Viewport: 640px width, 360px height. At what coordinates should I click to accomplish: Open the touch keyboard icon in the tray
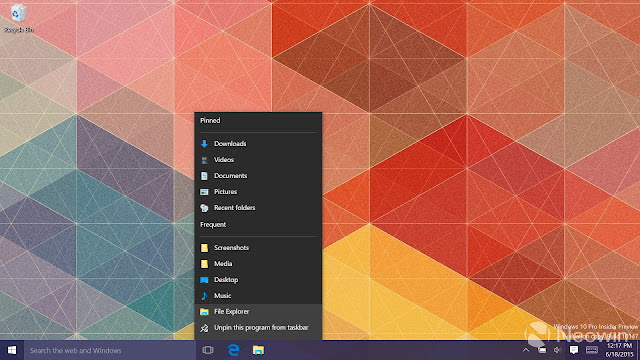coord(592,350)
